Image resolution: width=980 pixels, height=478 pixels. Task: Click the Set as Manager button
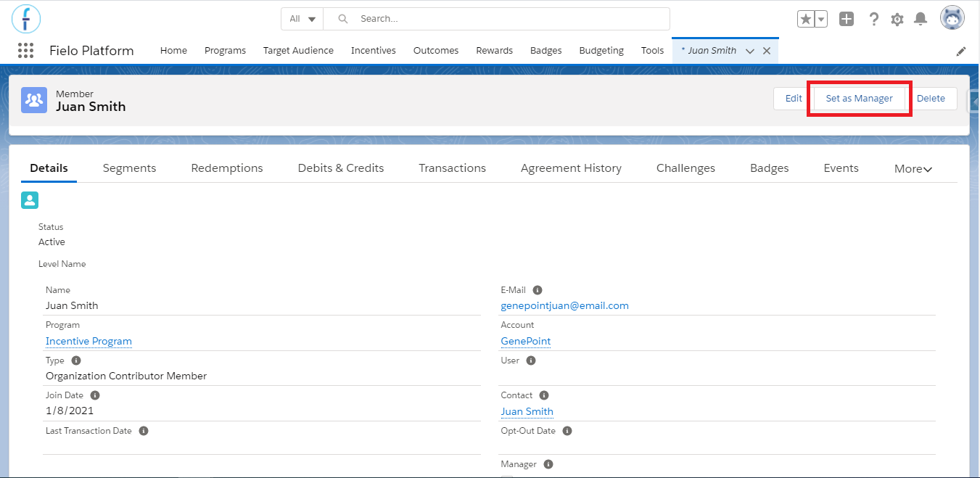[860, 99]
